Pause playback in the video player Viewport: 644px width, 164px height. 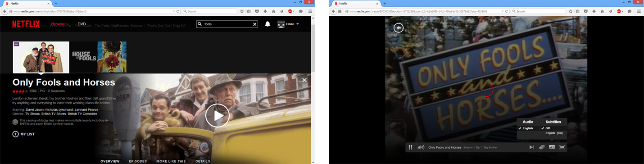(x=410, y=147)
